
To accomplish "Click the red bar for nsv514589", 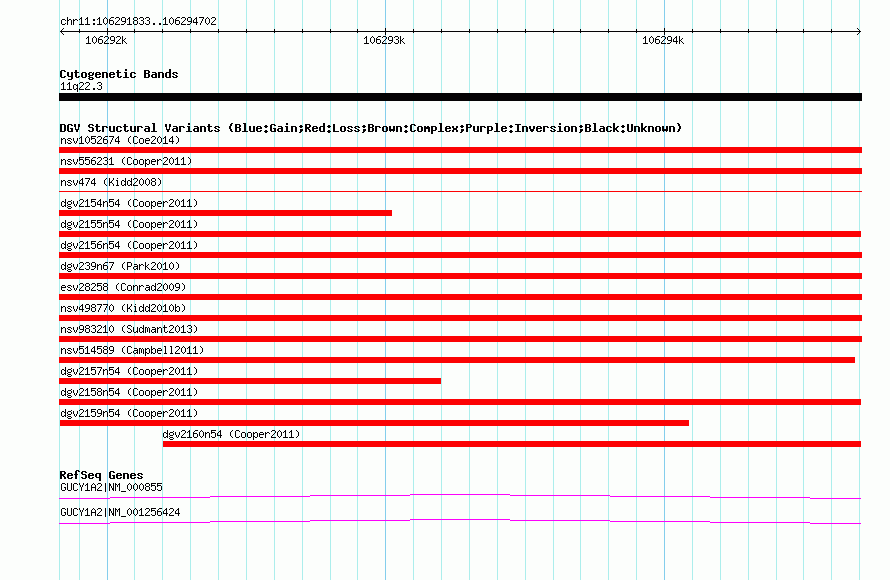I will coord(457,360).
